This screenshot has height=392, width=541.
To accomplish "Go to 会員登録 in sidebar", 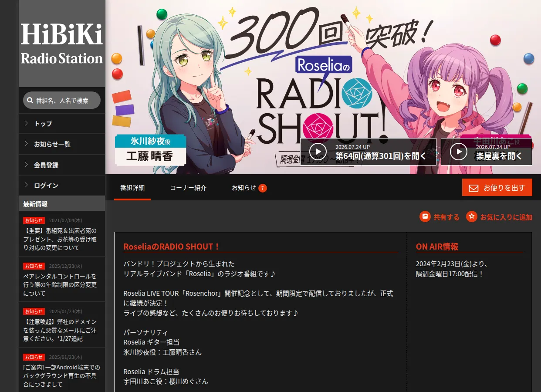I will point(61,165).
